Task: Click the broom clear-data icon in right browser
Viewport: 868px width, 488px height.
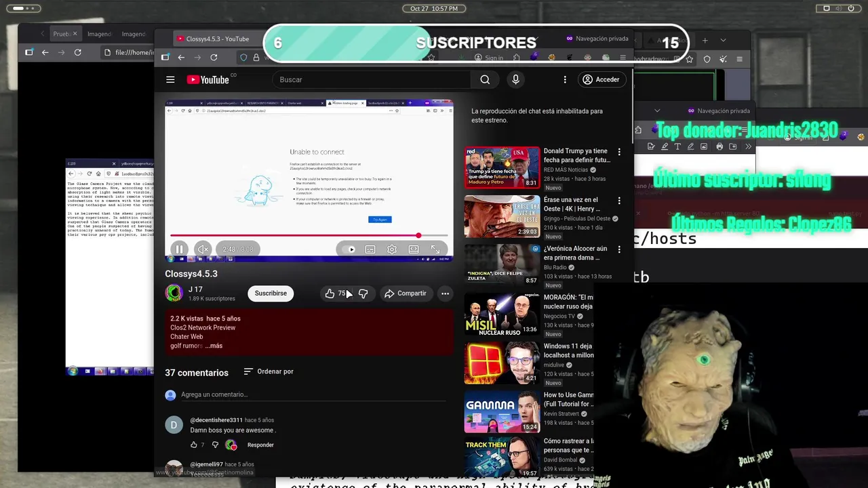Action: pos(723,60)
